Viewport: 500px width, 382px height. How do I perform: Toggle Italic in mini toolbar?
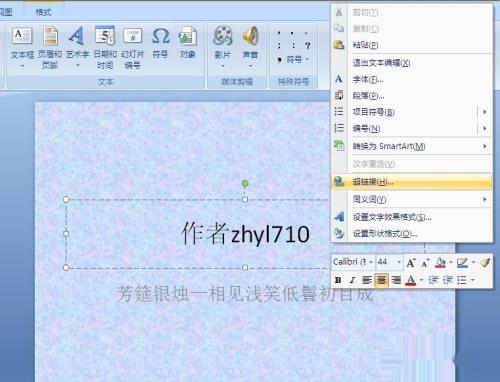(x=352, y=280)
